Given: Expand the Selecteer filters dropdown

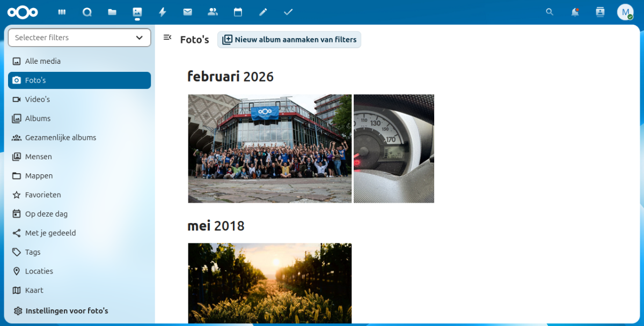Looking at the screenshot, I should pyautogui.click(x=79, y=38).
